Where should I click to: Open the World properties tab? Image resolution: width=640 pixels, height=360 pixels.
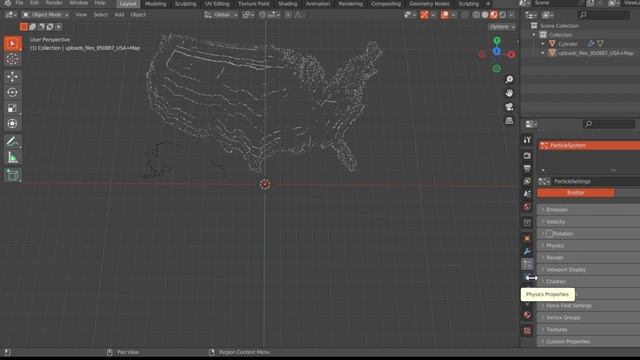(527, 207)
